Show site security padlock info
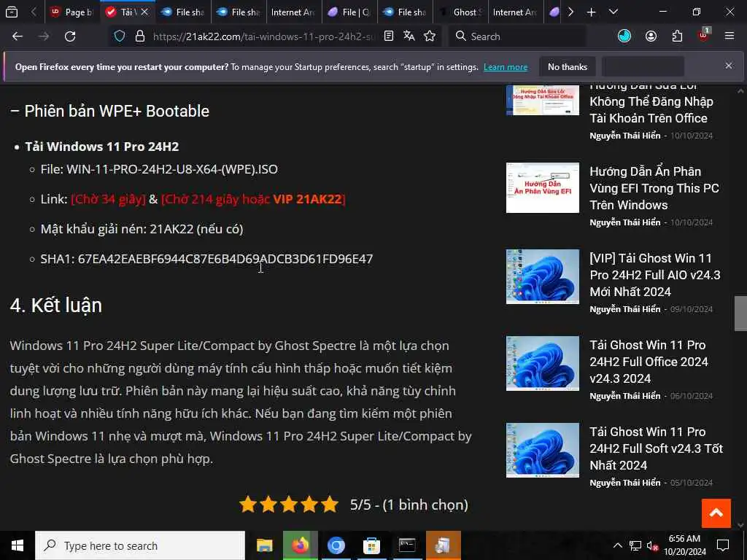This screenshot has height=560, width=747. click(x=140, y=36)
